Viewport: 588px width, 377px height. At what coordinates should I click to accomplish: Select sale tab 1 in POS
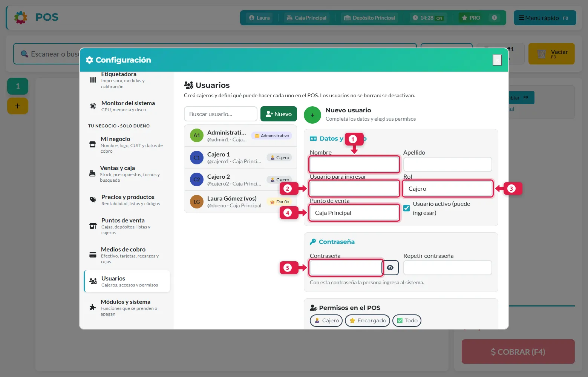point(18,86)
